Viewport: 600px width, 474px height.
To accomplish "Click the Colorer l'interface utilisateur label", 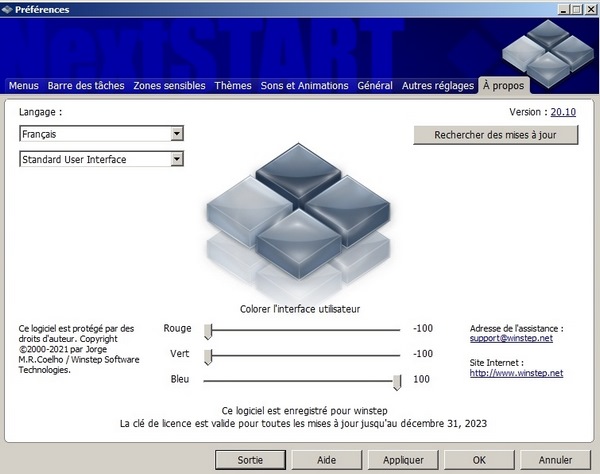I will pyautogui.click(x=300, y=309).
